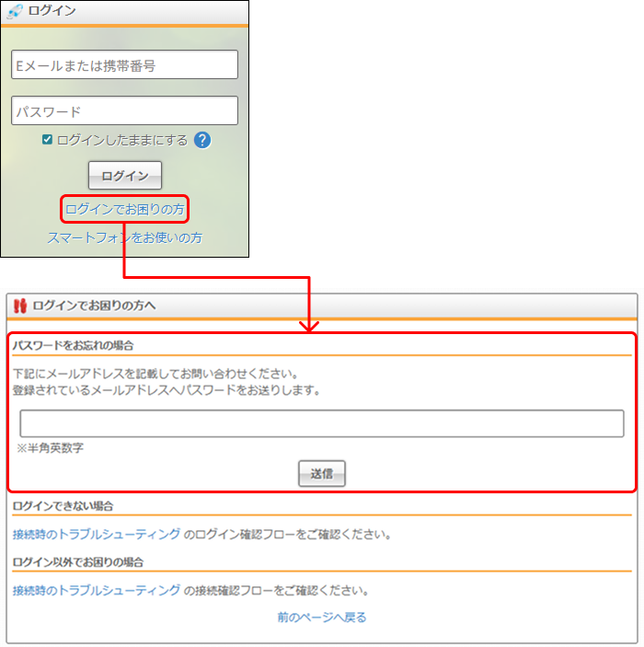Toggle ログインしたままにする checkbox
The image size is (644, 647).
coord(48,140)
